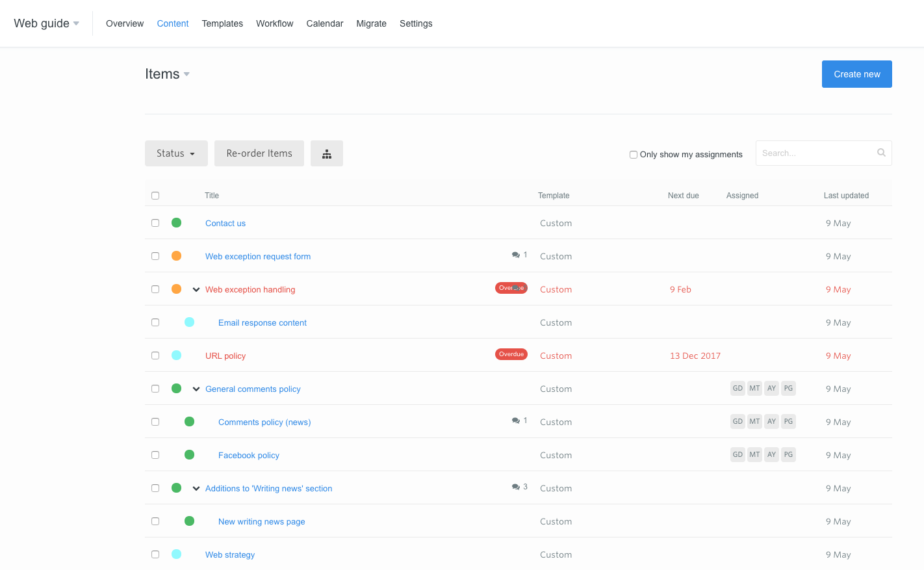
Task: Enable Only show my assignments checkbox
Action: (x=634, y=155)
